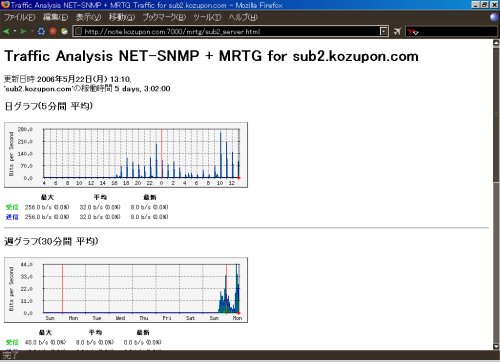Click the weekly traffic graph image
The height and width of the screenshot is (362, 500).
pyautogui.click(x=126, y=290)
